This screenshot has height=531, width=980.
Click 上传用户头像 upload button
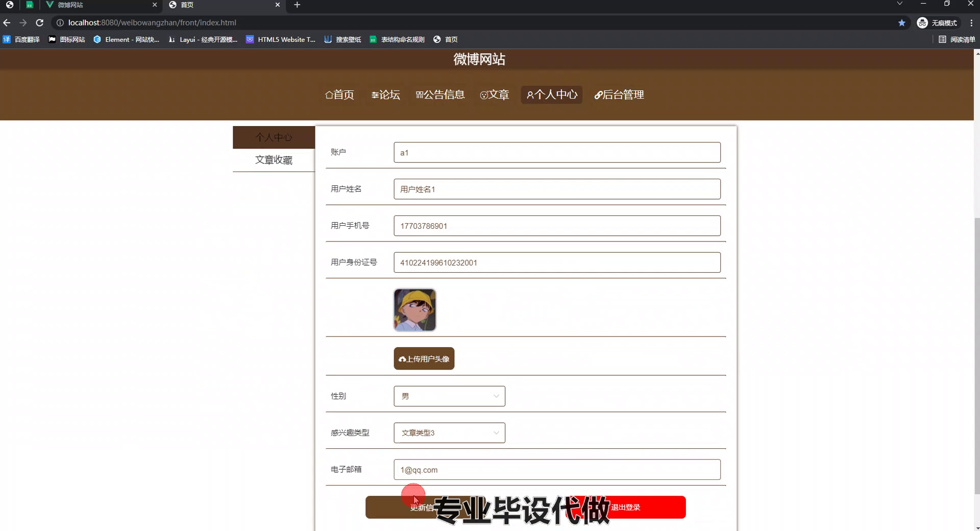424,359
